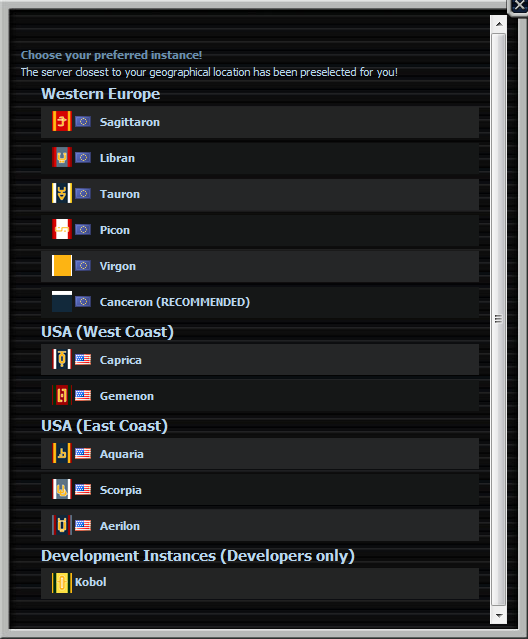The image size is (528, 639).
Task: Click the Picon colony emblem icon
Action: point(62,229)
